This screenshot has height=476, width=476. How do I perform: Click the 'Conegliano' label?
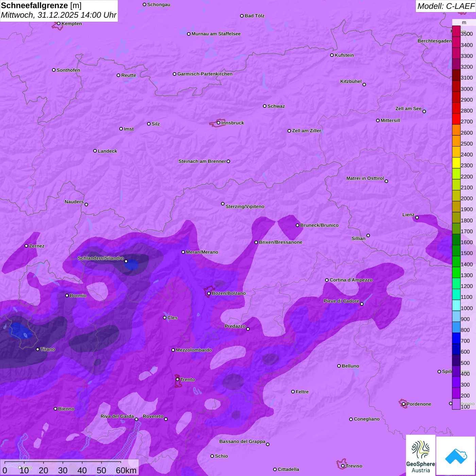click(367, 419)
